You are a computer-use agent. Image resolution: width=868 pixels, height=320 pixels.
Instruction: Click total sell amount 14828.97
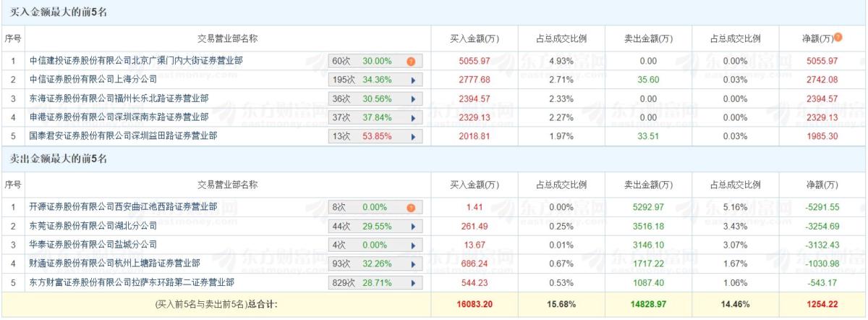[648, 305]
